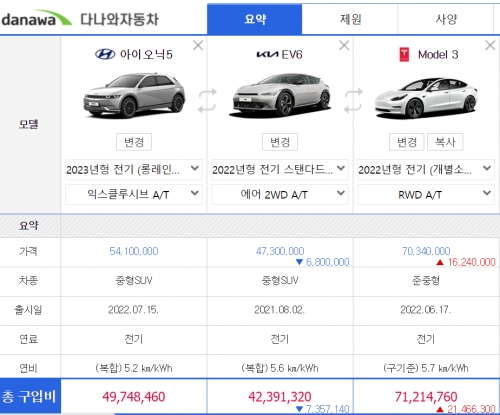Switch to the 제원 tab

click(x=350, y=19)
